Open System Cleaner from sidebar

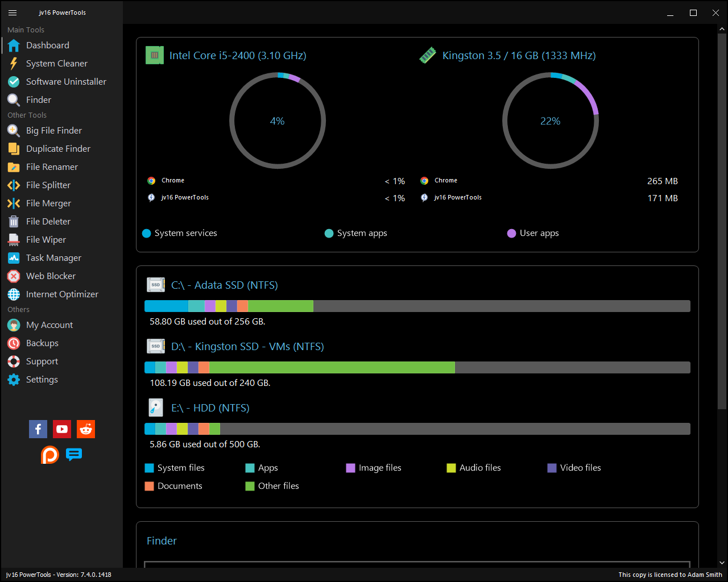tap(56, 64)
